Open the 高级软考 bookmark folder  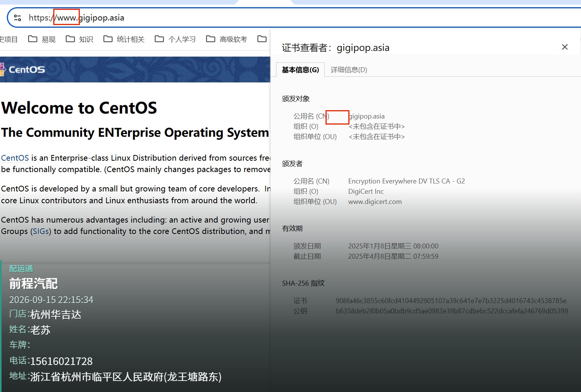[227, 39]
